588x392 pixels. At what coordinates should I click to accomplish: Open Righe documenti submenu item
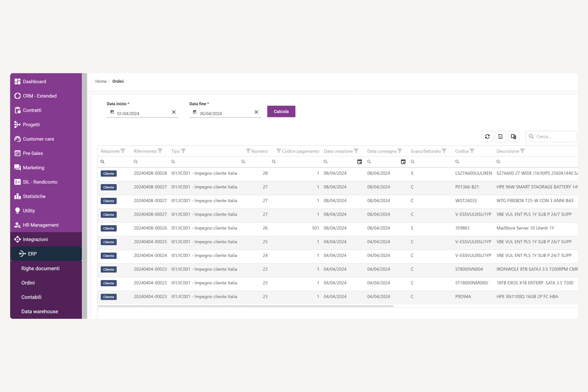click(x=46, y=269)
